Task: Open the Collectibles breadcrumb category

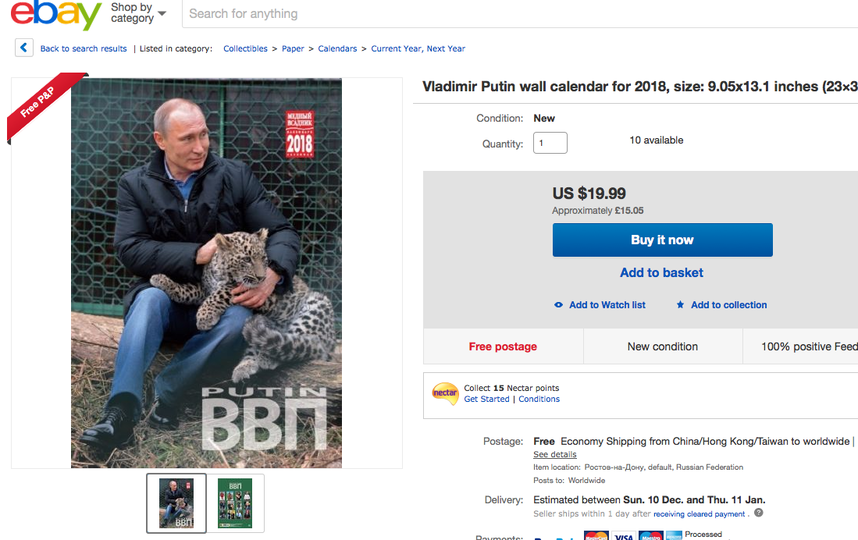Action: coord(245,49)
